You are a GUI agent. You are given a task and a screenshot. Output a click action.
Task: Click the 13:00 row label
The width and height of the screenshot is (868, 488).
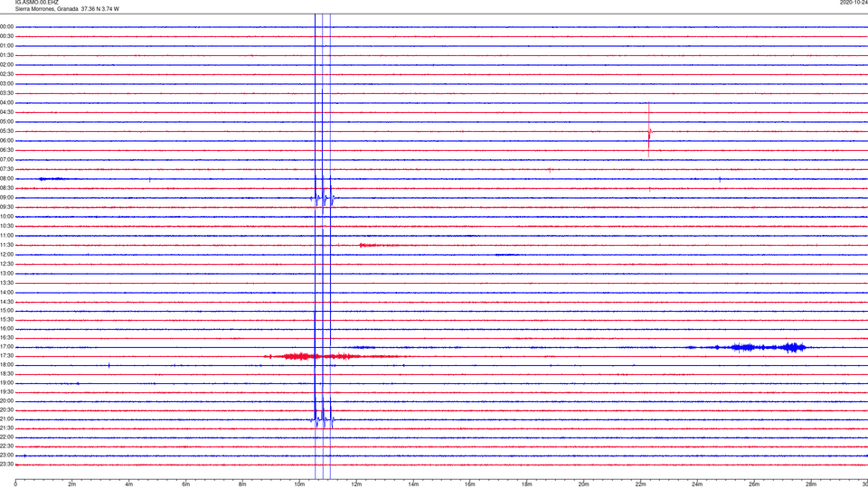[x=6, y=273]
